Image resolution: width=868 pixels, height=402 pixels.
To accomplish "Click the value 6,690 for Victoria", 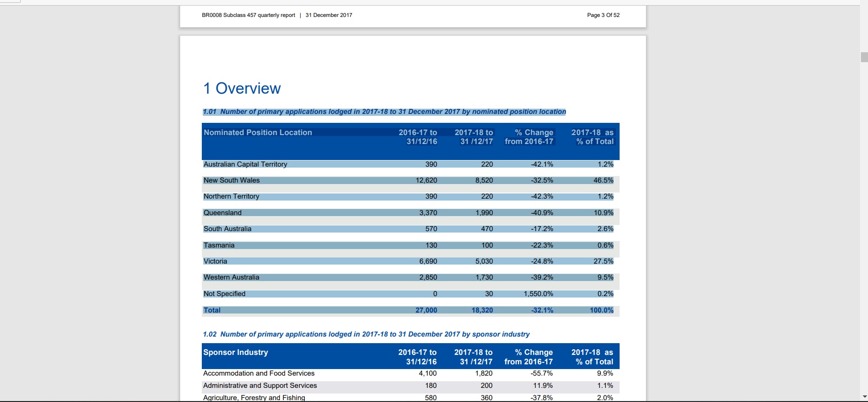I will tap(428, 261).
